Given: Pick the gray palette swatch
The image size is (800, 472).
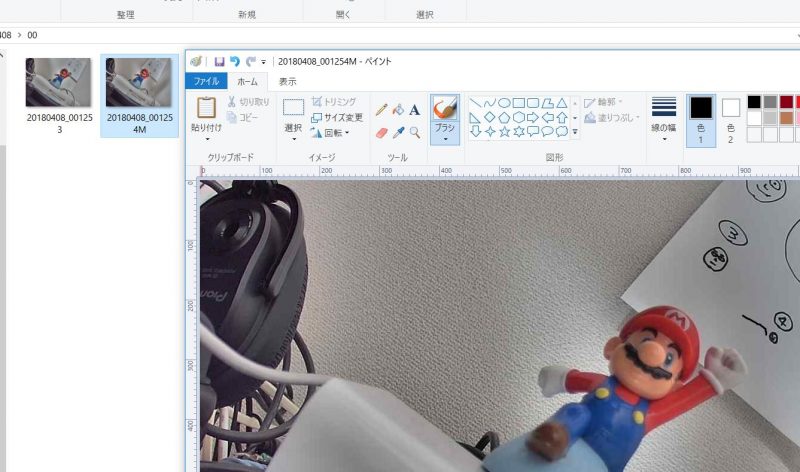Looking at the screenshot, I should pyautogui.click(x=770, y=102).
